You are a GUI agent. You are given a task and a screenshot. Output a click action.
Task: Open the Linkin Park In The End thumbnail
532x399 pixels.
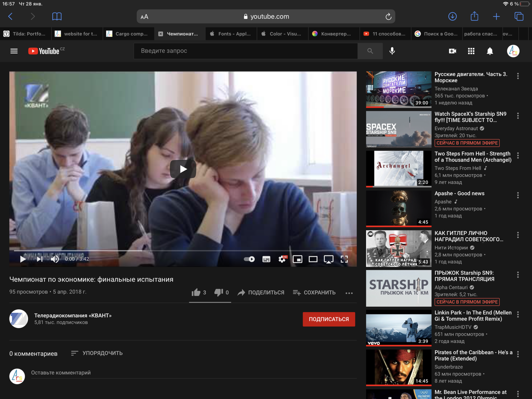click(398, 328)
